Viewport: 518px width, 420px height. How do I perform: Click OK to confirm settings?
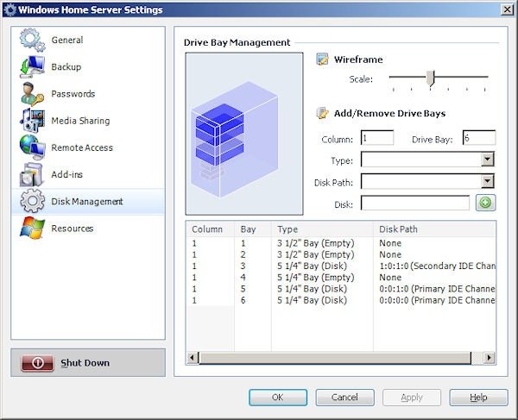click(278, 398)
